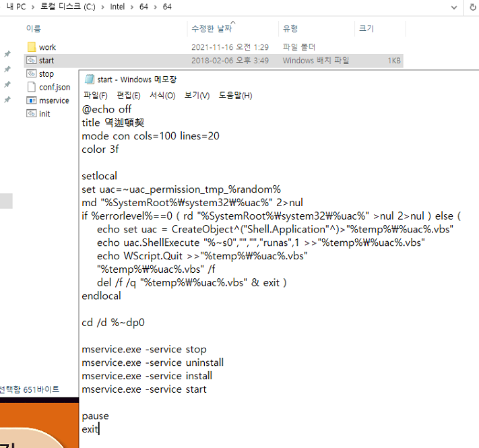This screenshot has height=448, width=479.
Task: Click 'set uac=~uac_permission_tmp_%random%' line
Action: pyautogui.click(x=181, y=189)
